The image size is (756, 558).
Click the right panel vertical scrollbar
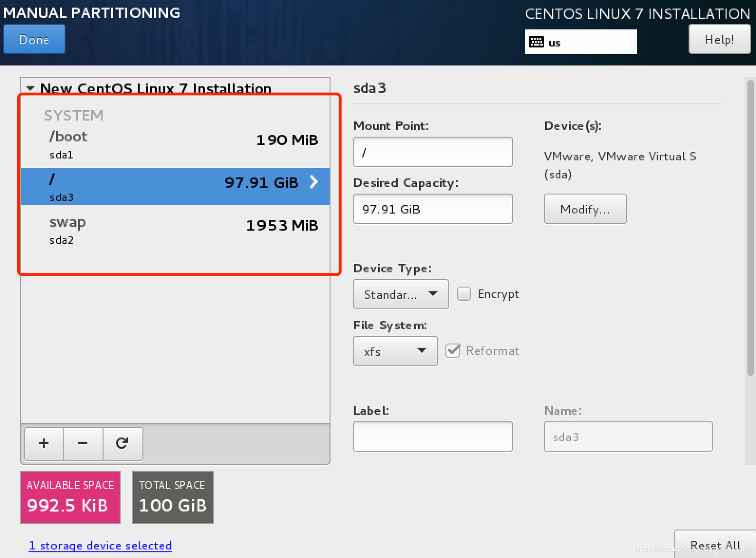click(x=750, y=228)
